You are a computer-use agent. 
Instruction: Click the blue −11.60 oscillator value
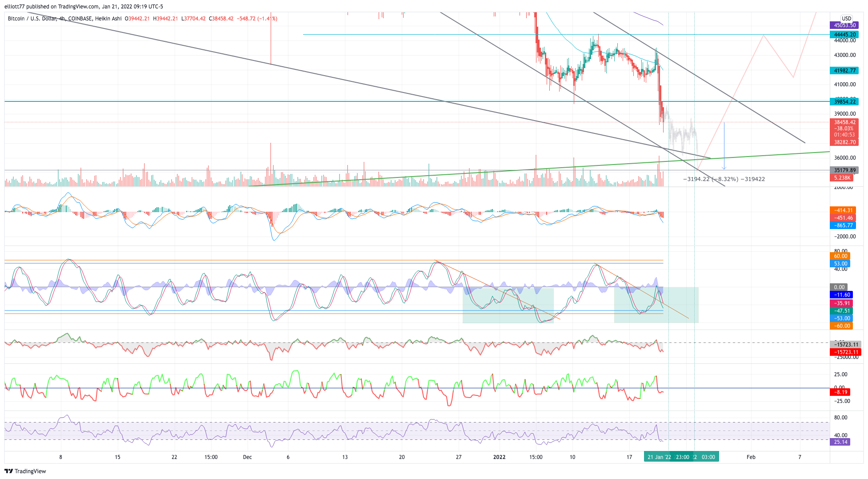(841, 295)
